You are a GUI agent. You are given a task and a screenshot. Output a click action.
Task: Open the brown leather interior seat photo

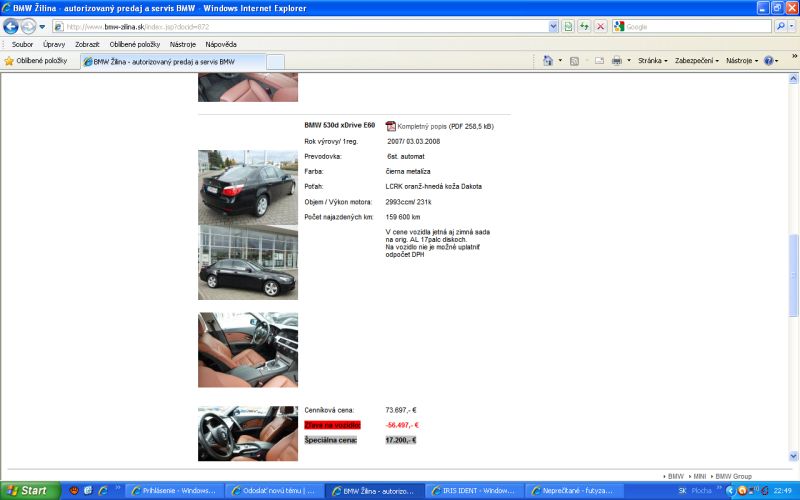[248, 350]
